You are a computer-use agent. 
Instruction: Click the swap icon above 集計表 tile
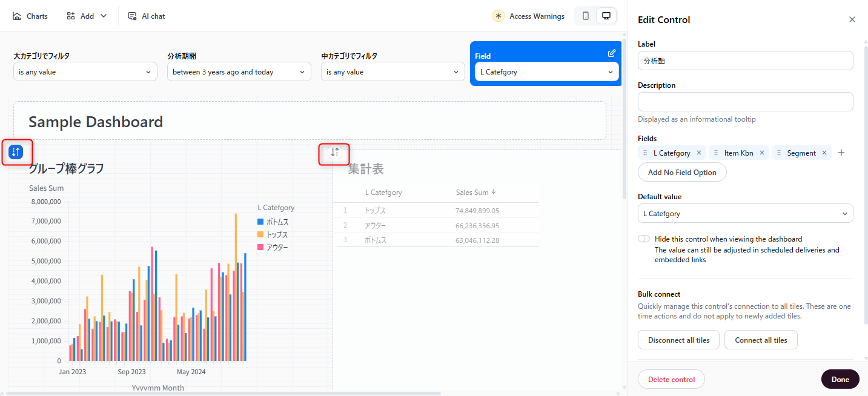click(x=335, y=152)
